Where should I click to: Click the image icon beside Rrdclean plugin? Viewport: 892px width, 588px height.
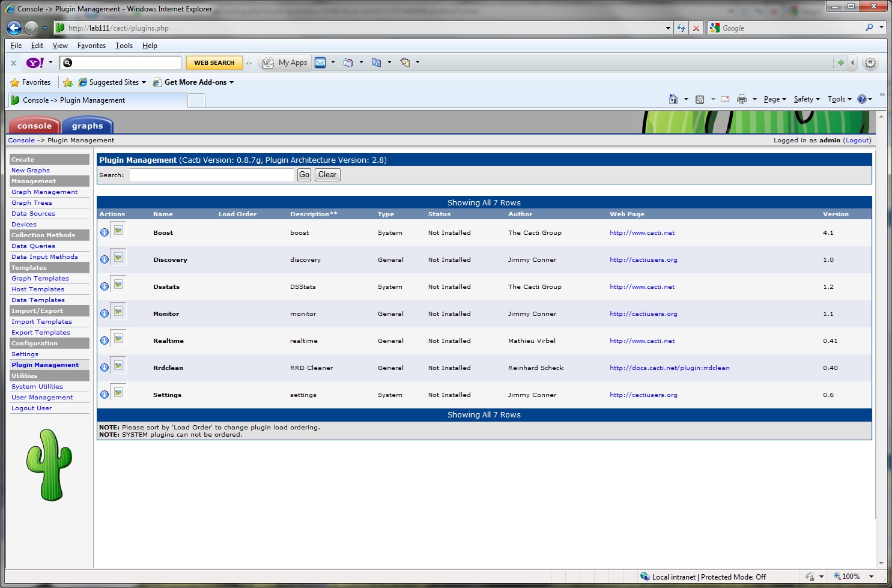pyautogui.click(x=118, y=365)
